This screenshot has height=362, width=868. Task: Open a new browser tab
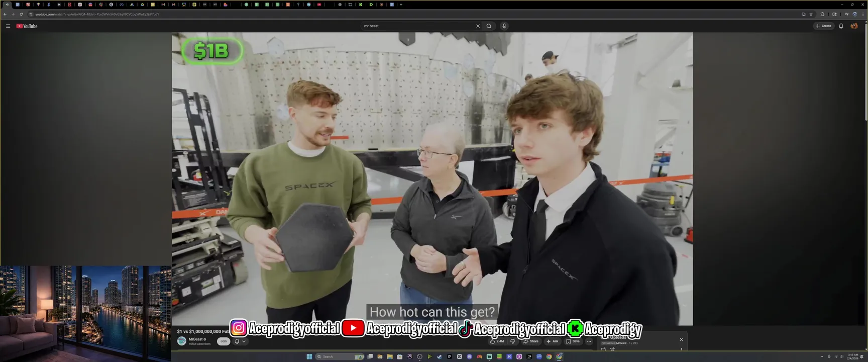[401, 5]
